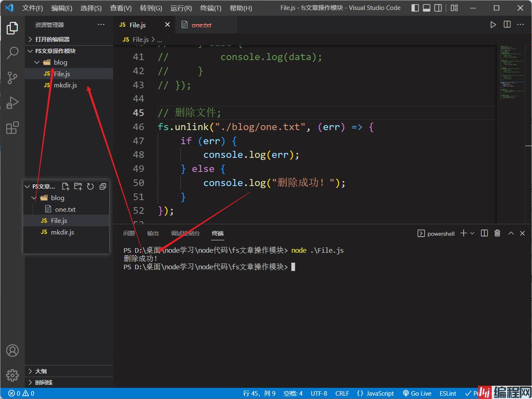Viewport: 532px width, 399px height.
Task: Open the 帮助(H) menu
Action: point(240,8)
